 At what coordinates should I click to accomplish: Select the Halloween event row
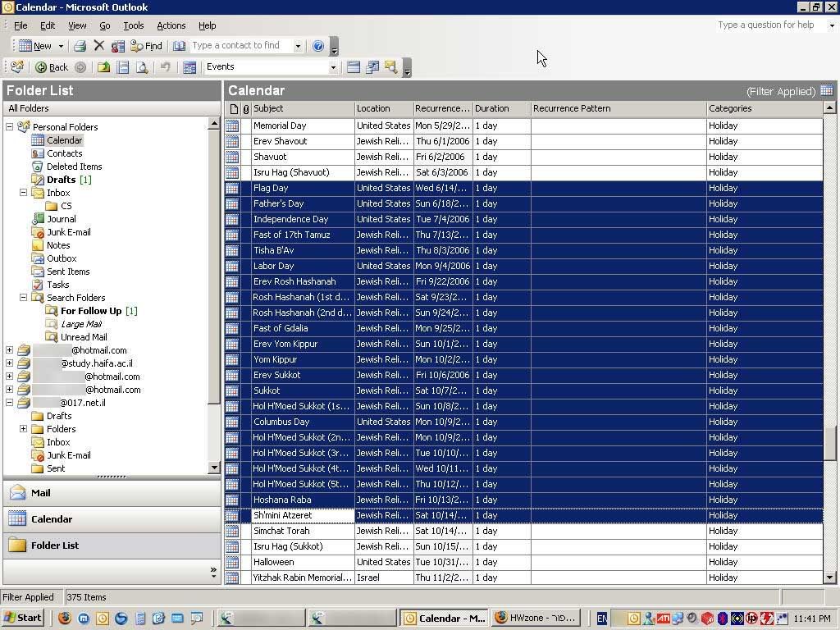coord(523,562)
